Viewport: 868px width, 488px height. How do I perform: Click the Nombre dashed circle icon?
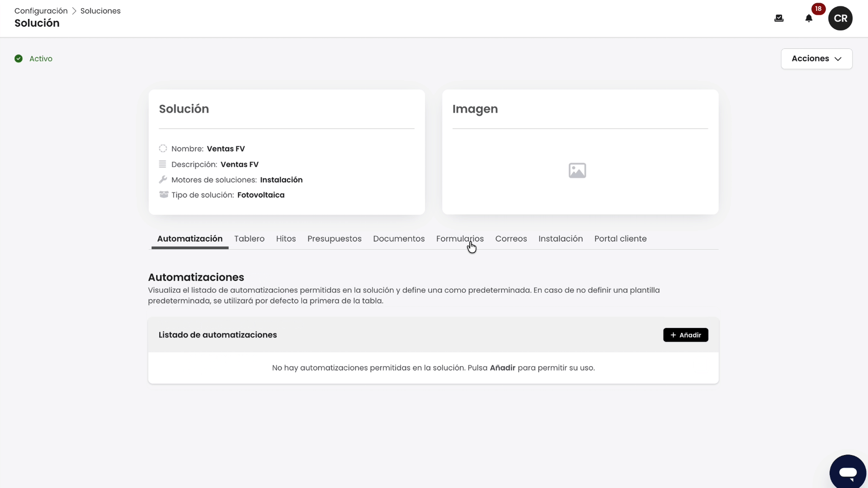[163, 148]
